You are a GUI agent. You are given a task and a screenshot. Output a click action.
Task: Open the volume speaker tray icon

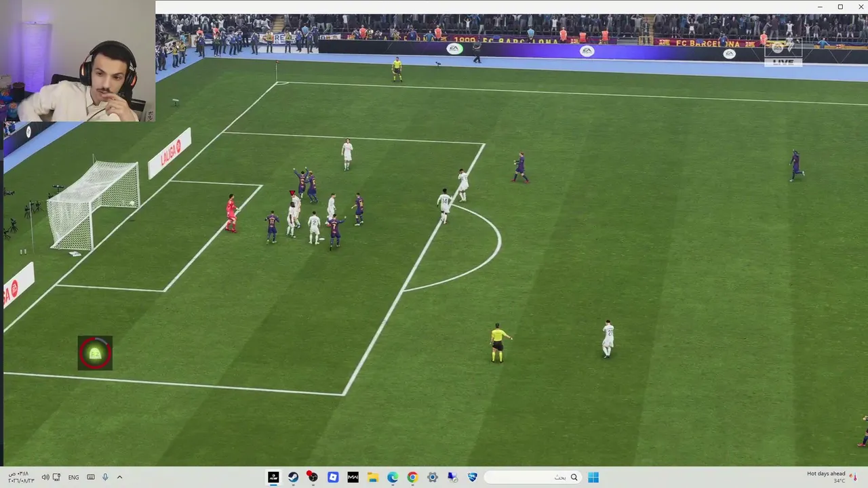click(45, 477)
